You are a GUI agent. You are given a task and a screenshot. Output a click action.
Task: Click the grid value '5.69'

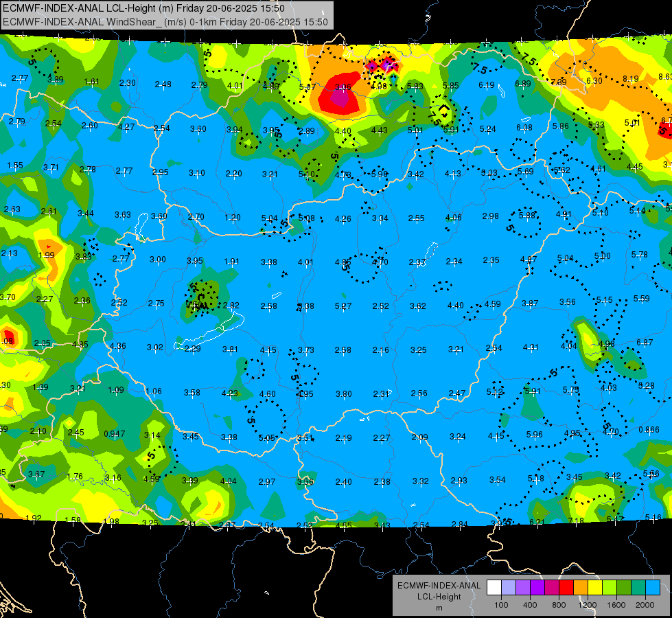point(525,172)
